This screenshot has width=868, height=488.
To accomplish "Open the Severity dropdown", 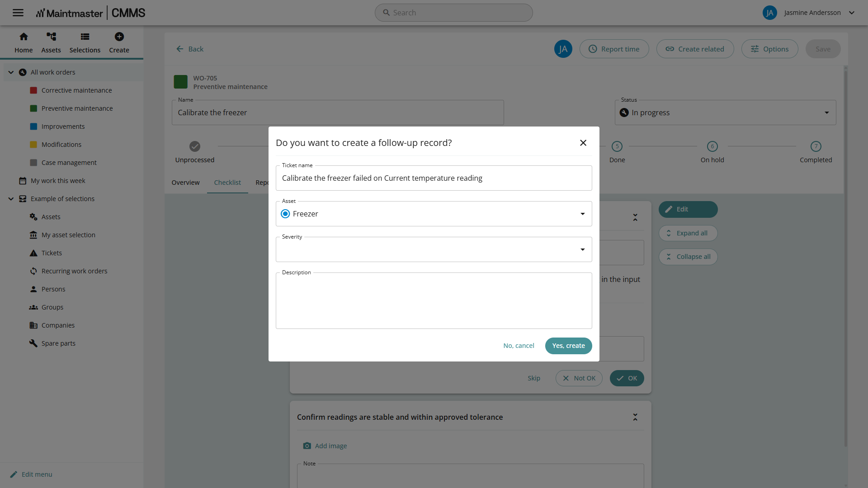I will click(434, 249).
